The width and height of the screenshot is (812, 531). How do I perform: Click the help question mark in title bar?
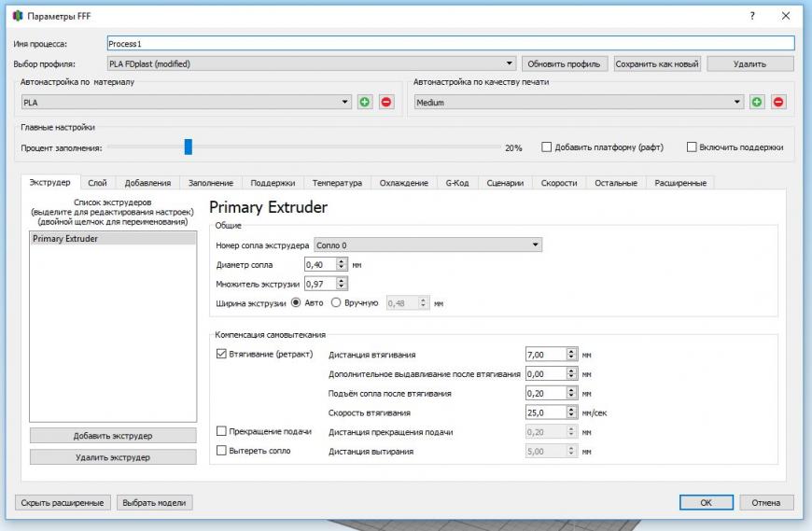tap(752, 16)
